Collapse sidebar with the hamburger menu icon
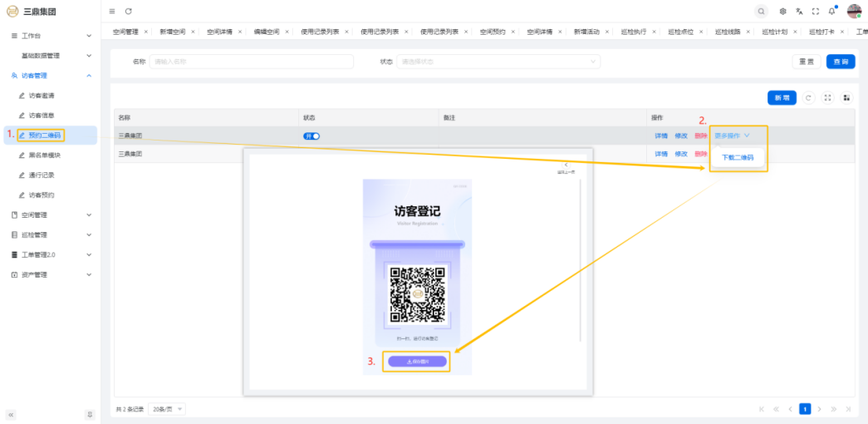 [x=112, y=11]
